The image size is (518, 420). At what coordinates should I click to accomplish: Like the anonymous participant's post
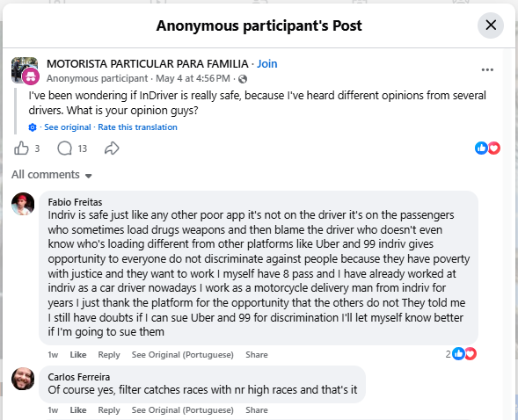pyautogui.click(x=21, y=148)
